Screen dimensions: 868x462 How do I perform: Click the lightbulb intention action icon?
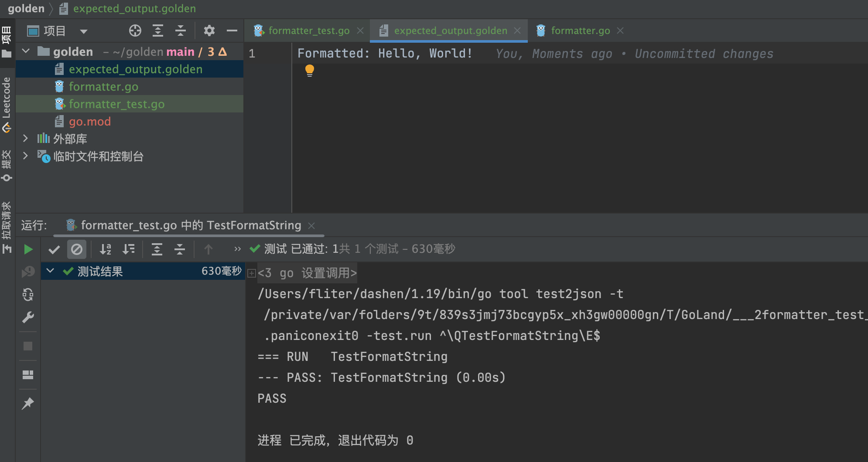coord(310,71)
